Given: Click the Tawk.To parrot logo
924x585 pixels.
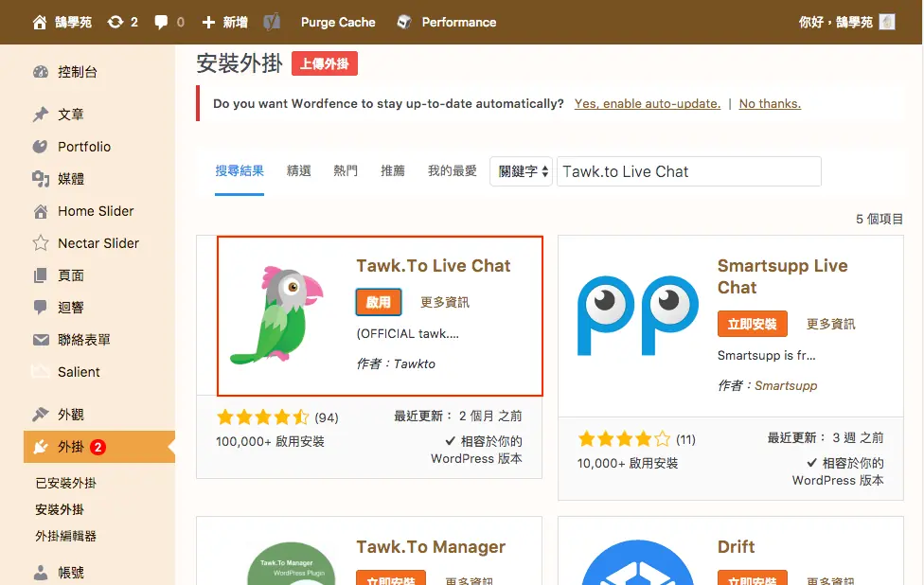Looking at the screenshot, I should click(x=277, y=315).
